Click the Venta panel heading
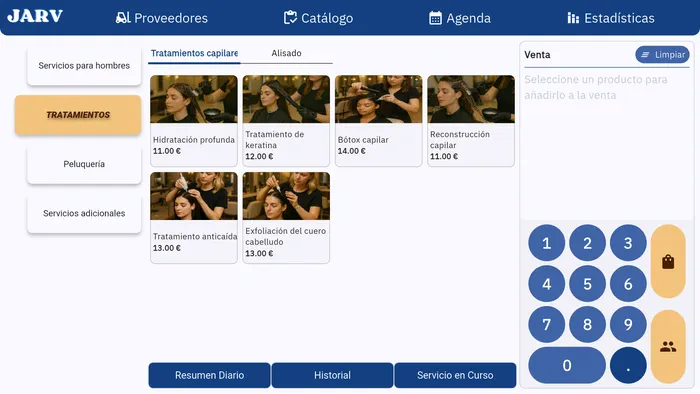The width and height of the screenshot is (700, 394). [537, 54]
